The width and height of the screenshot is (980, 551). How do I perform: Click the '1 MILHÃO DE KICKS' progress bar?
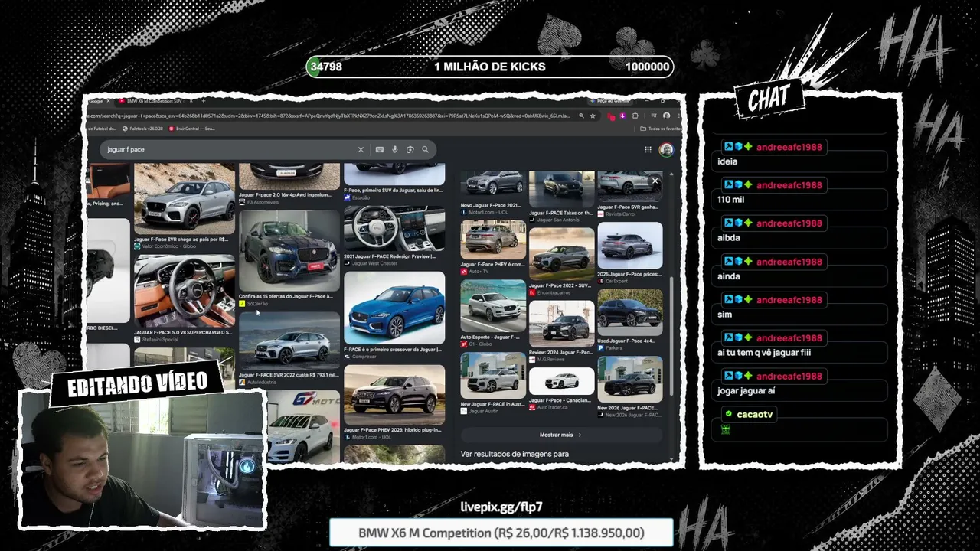pyautogui.click(x=490, y=67)
